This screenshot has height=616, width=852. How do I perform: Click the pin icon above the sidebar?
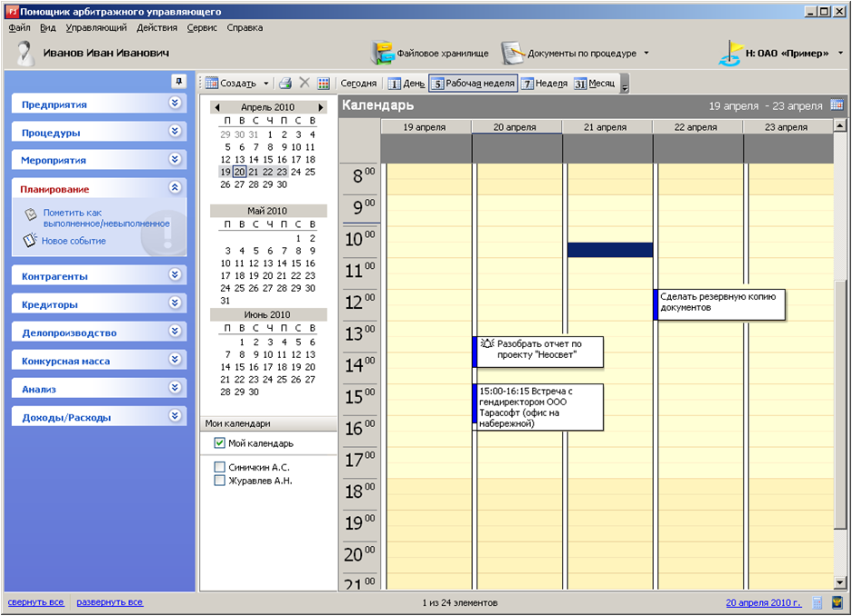[x=178, y=82]
